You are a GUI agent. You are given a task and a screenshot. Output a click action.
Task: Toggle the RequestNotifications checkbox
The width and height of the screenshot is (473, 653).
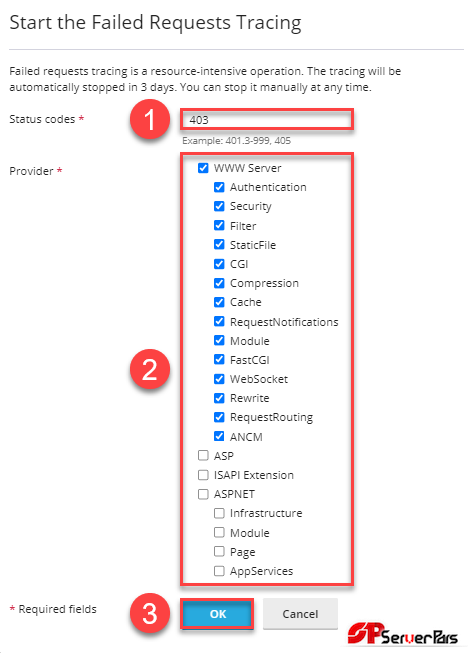tap(219, 322)
